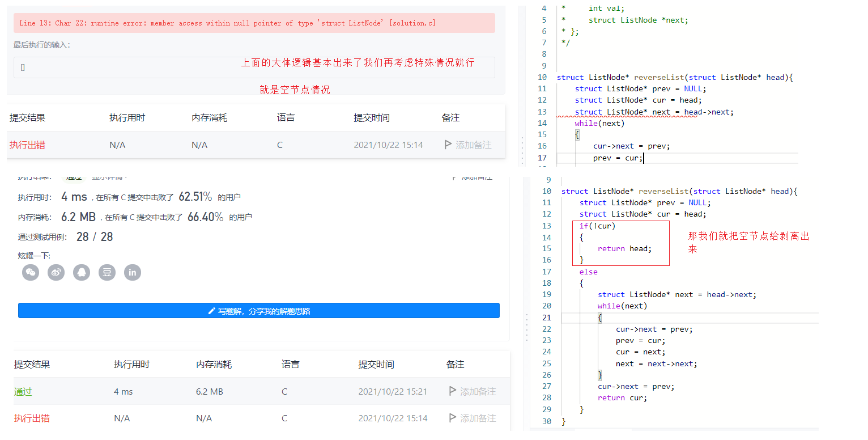Click 'while(next)' on line 14 in the upper editor

[599, 123]
